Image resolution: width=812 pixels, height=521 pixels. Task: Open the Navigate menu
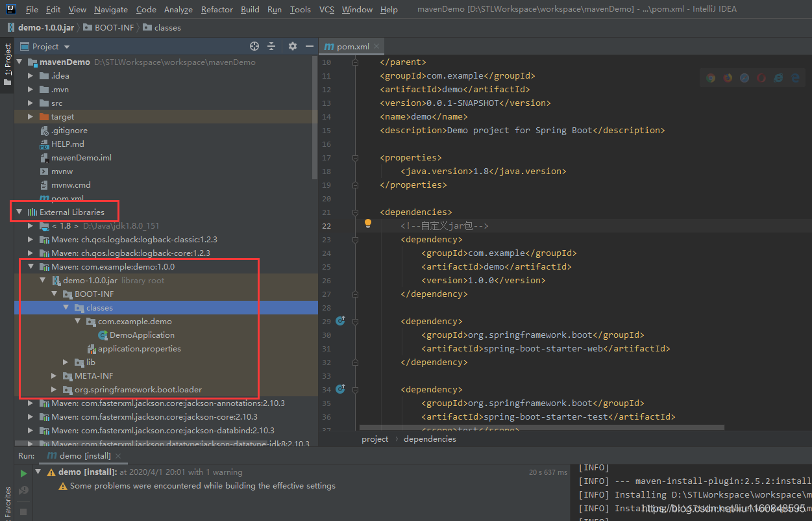[111, 10]
